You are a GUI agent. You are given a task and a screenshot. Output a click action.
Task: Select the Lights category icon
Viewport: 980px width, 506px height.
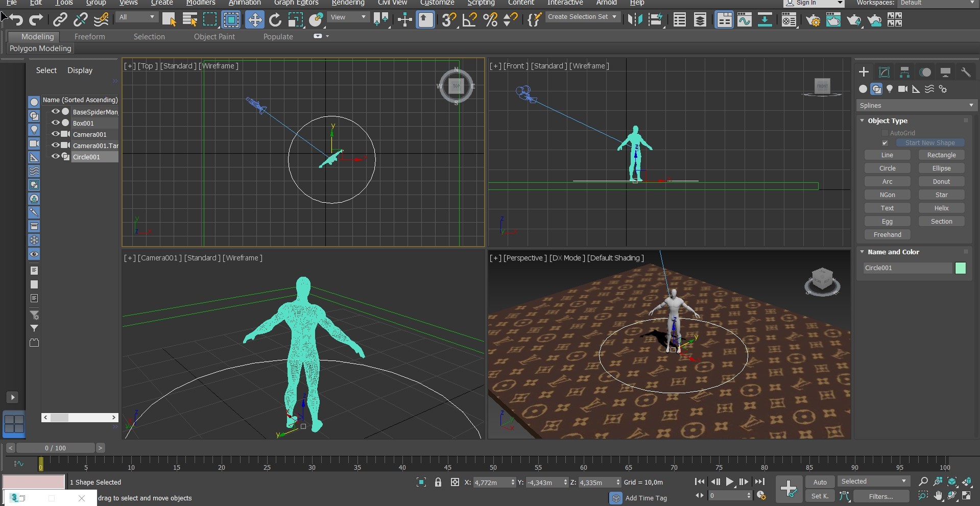890,89
